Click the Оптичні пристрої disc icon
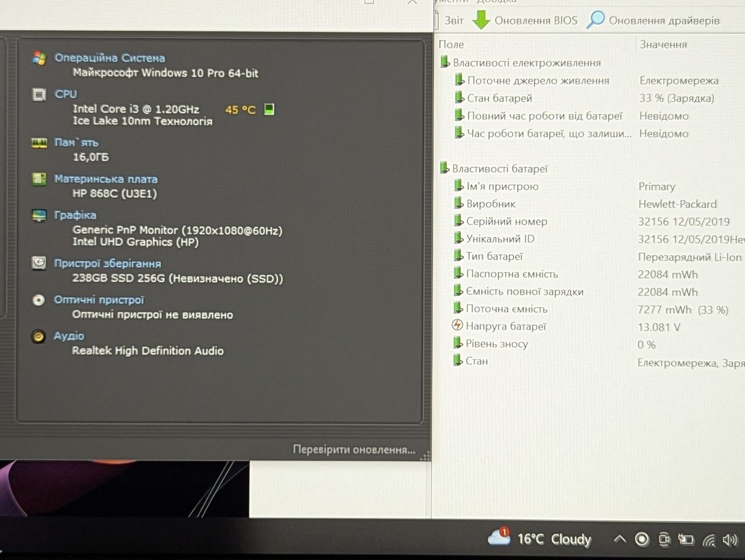745x560 pixels. coord(38,300)
